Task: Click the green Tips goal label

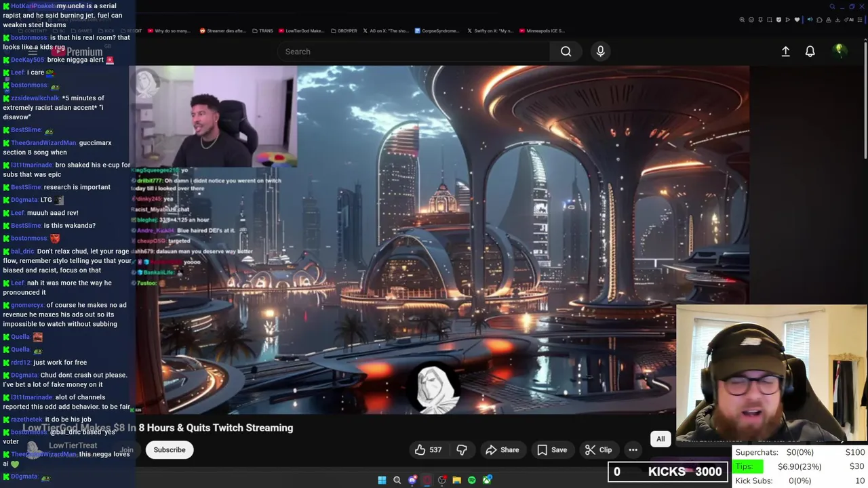Action: pos(748,466)
